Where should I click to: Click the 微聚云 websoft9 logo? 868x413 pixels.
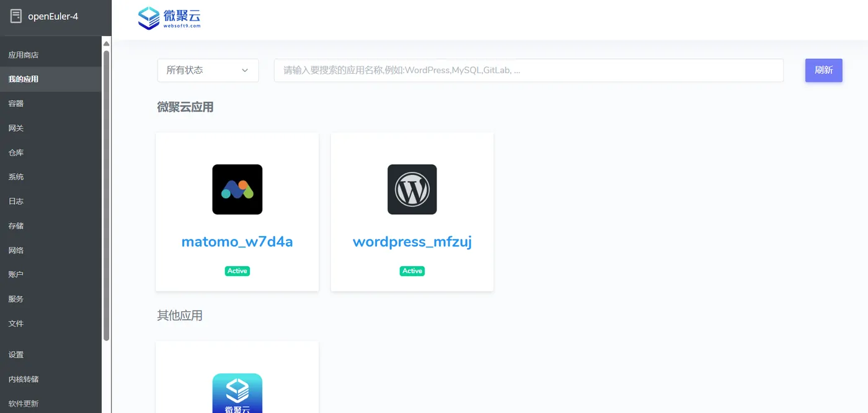click(169, 18)
